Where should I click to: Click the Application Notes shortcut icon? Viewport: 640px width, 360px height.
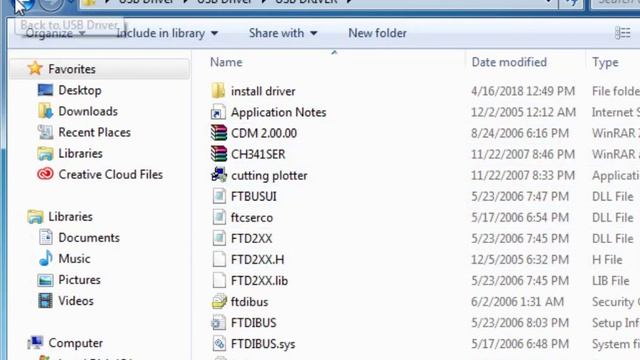pyautogui.click(x=218, y=112)
